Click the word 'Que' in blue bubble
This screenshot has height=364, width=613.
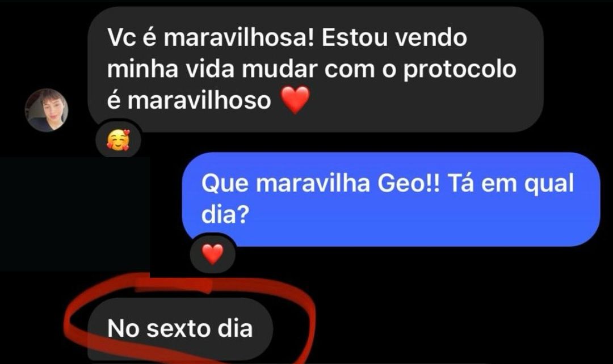coord(225,184)
